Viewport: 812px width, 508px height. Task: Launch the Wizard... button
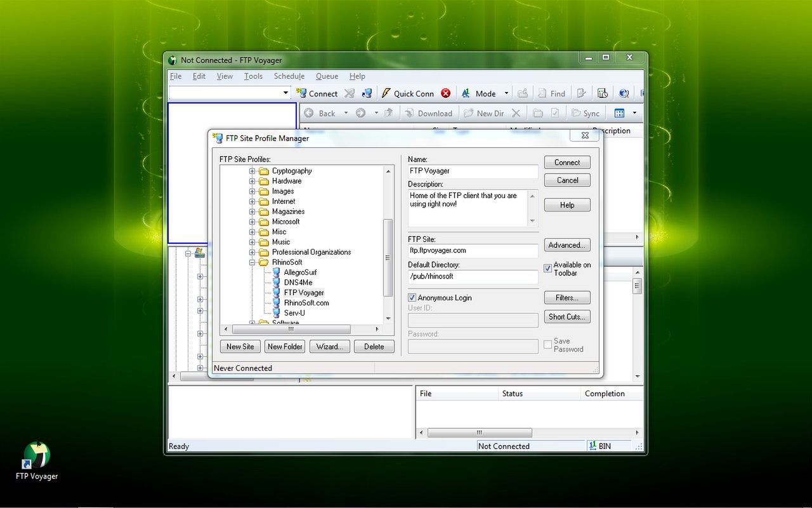pyautogui.click(x=330, y=347)
